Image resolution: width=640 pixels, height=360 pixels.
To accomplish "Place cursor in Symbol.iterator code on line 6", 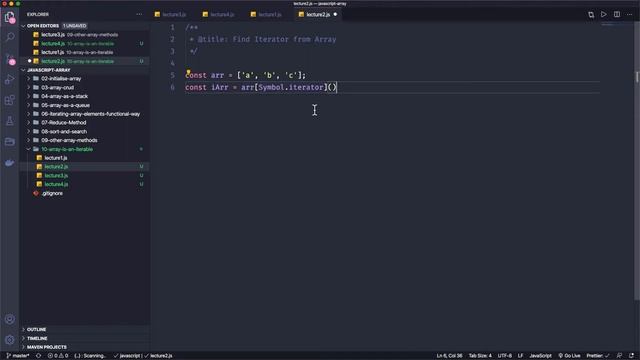I will [291, 87].
